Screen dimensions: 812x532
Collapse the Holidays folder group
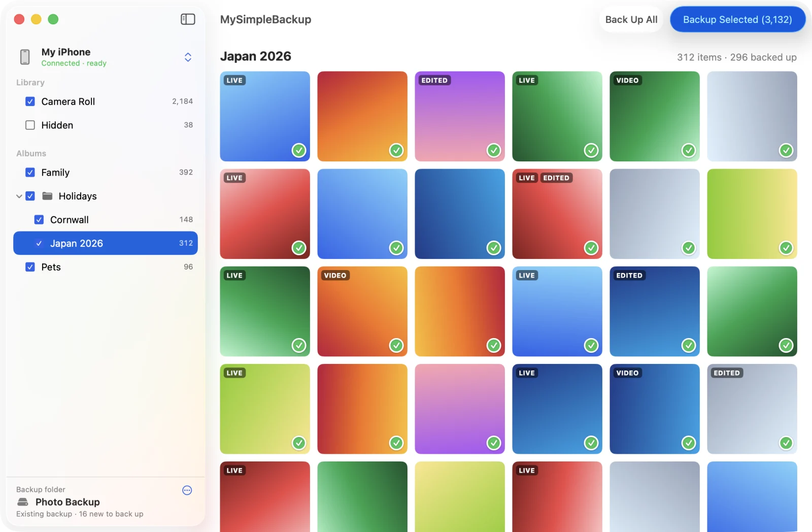19,196
